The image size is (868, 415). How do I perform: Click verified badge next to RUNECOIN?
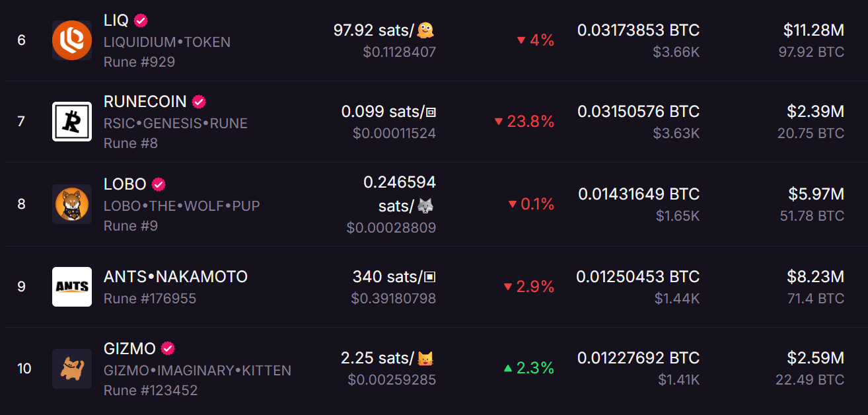coord(199,102)
